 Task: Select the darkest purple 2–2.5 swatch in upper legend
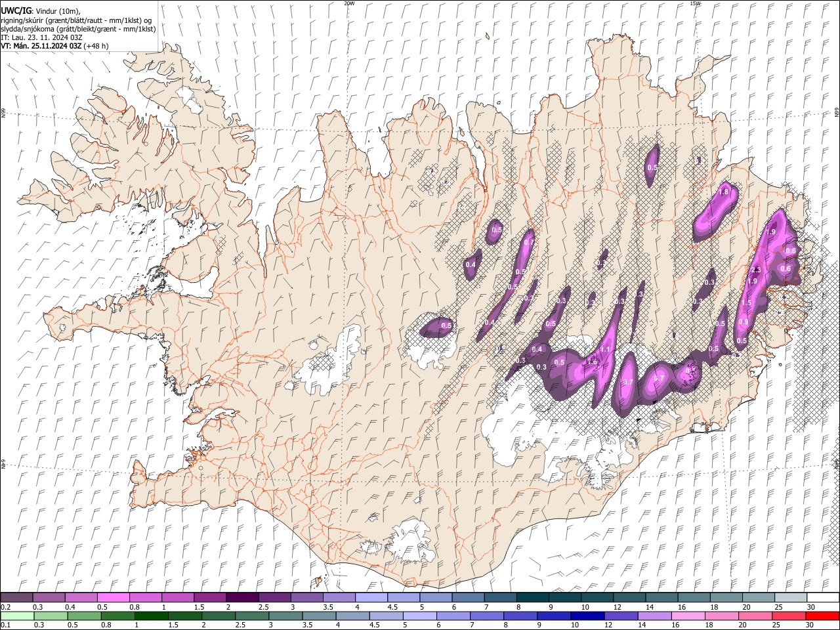click(242, 597)
